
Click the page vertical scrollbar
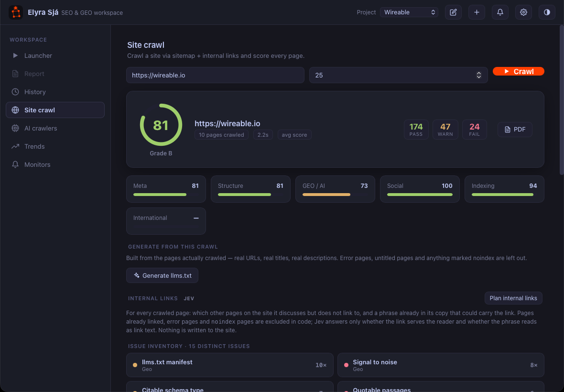tap(562, 100)
